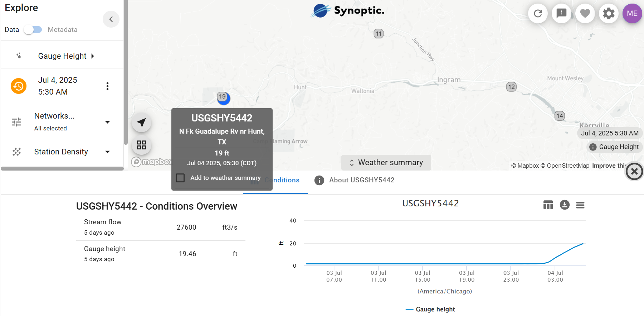Toggle the Gauge height legend series

coord(430,309)
